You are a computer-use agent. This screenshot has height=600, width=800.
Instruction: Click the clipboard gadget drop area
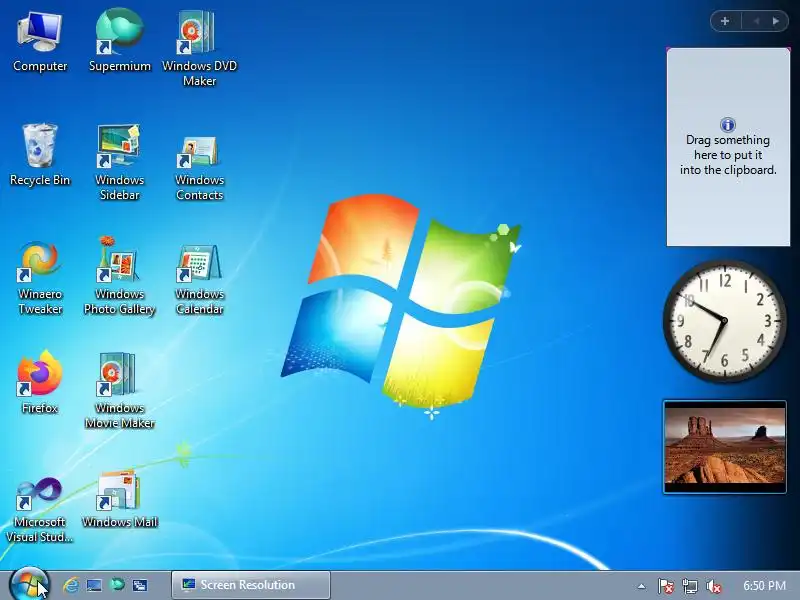pyautogui.click(x=728, y=147)
